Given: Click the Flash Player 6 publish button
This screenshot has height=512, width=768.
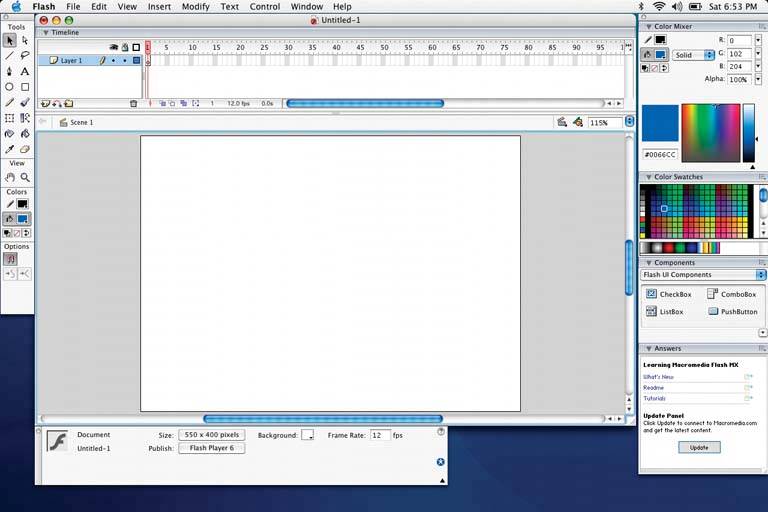Looking at the screenshot, I should 211,448.
